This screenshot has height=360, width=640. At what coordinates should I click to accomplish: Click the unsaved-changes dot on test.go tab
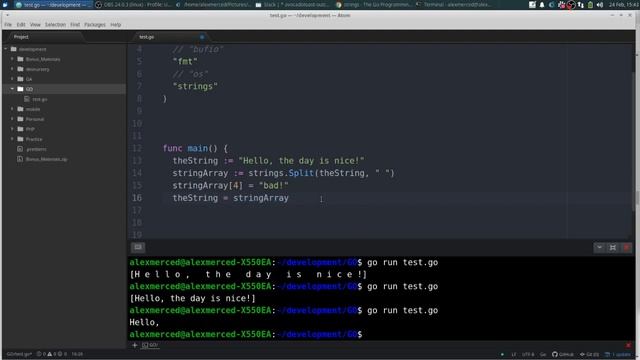coord(202,37)
